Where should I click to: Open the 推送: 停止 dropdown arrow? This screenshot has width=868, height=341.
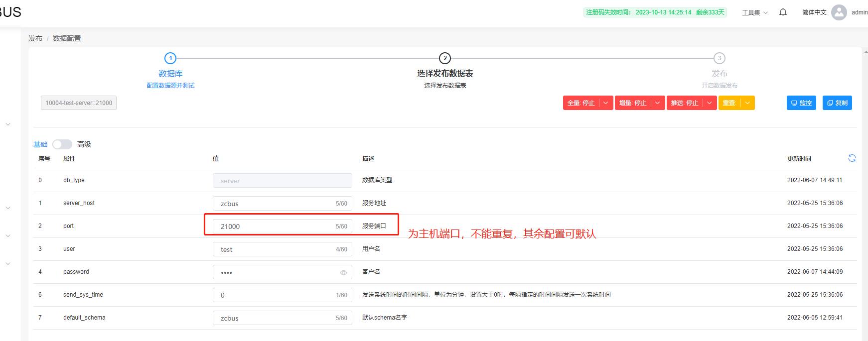(710, 103)
